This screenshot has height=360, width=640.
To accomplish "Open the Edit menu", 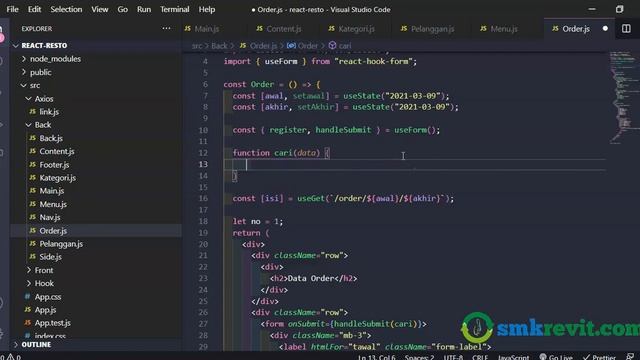I will (x=34, y=9).
